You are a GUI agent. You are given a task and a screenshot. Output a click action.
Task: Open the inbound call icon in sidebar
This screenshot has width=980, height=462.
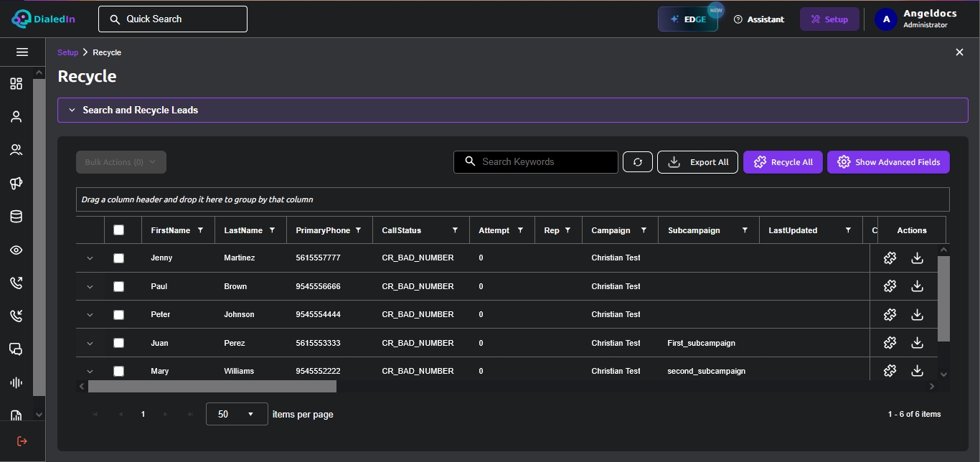click(x=17, y=316)
